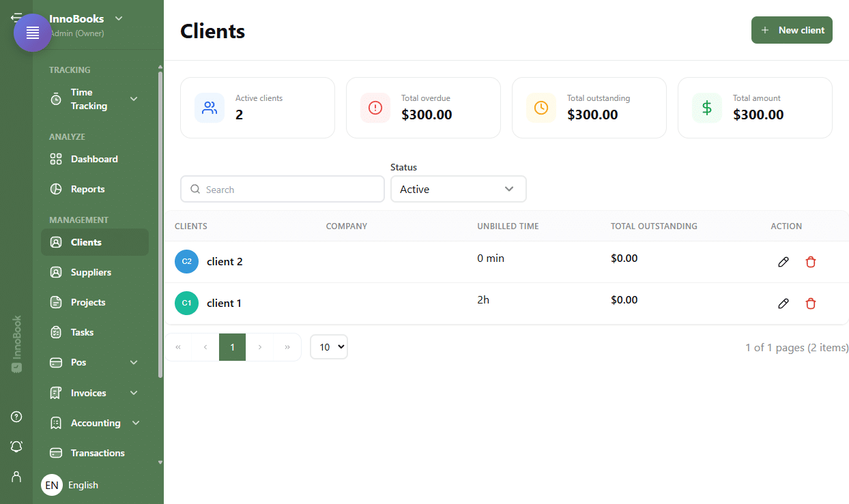
Task: Click the sidebar vertical scrollbar
Action: click(x=160, y=225)
